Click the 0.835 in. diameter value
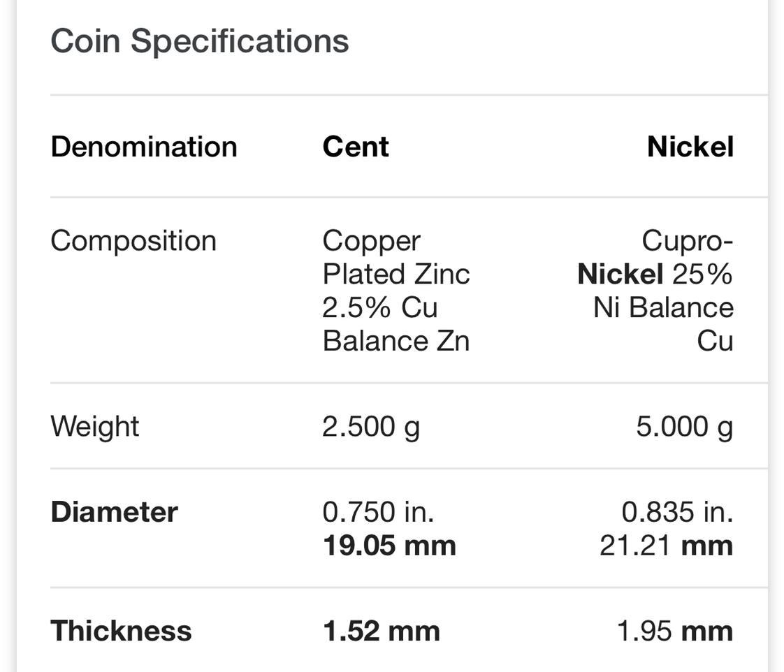Image resolution: width=784 pixels, height=672 pixels. click(677, 512)
